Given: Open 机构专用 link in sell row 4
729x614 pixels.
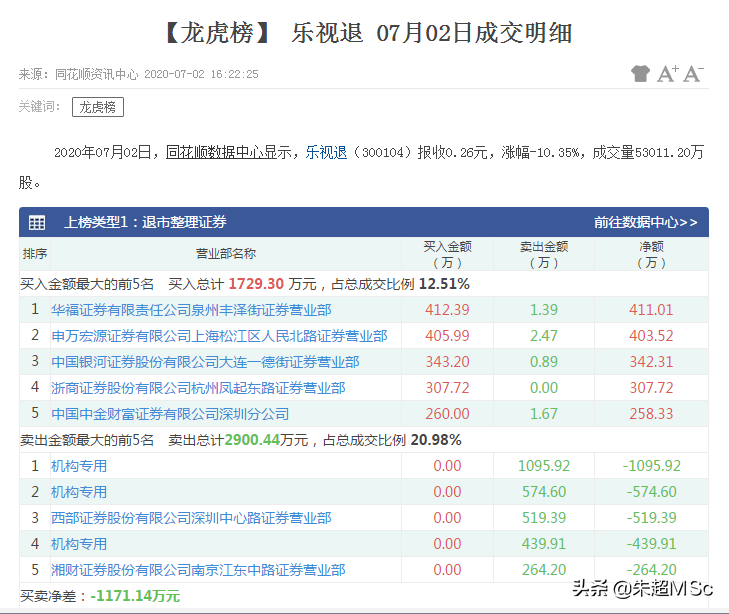Looking at the screenshot, I should (x=79, y=544).
